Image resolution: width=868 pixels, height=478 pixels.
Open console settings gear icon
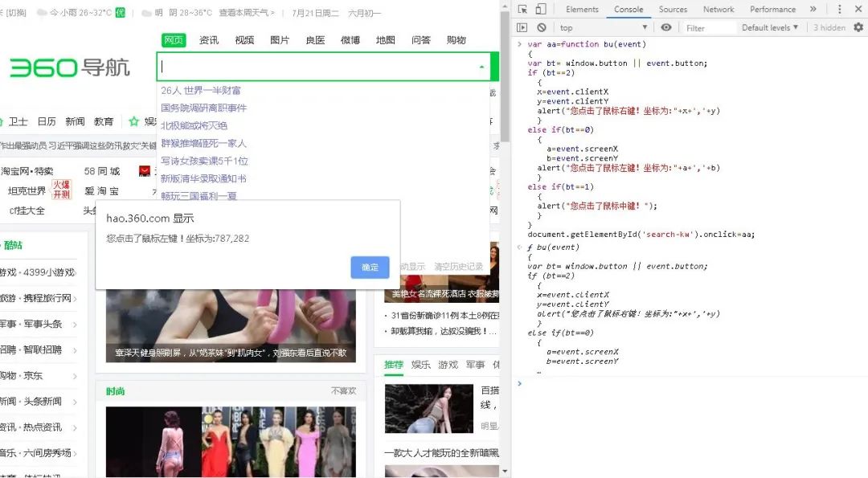point(858,27)
